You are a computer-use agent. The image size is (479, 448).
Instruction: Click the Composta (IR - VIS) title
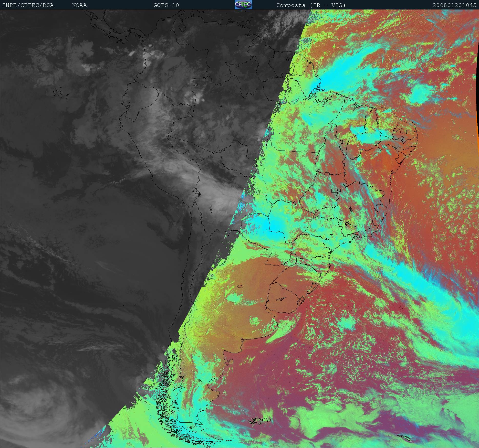311,5
